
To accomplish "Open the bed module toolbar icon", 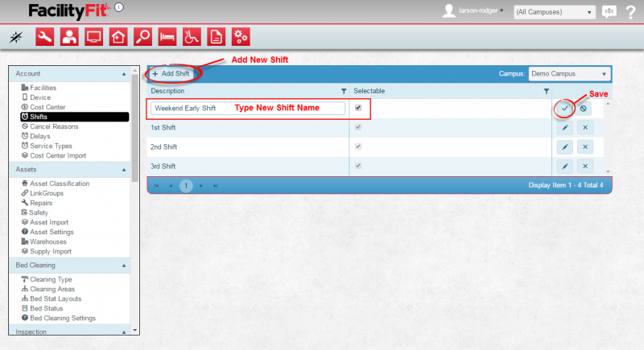I will (x=167, y=36).
